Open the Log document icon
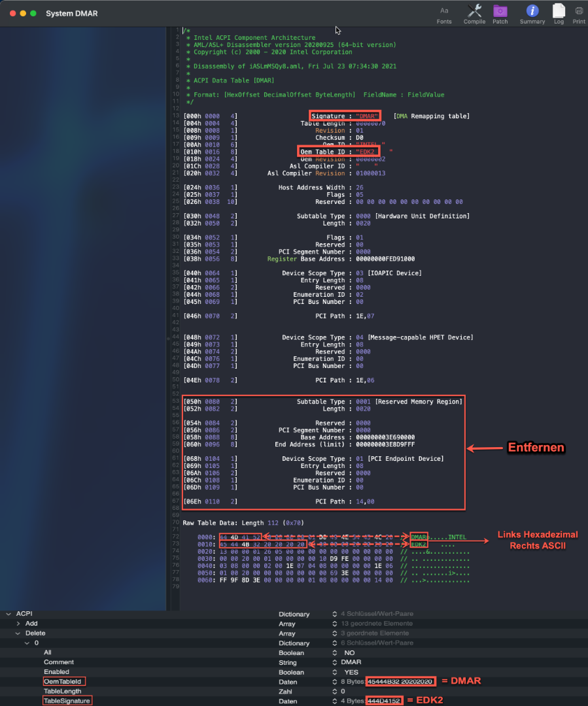Image resolution: width=588 pixels, height=706 pixels. (559, 14)
